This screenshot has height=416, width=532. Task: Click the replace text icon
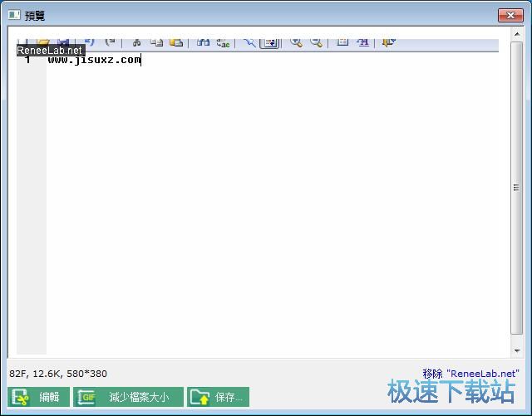pos(224,42)
